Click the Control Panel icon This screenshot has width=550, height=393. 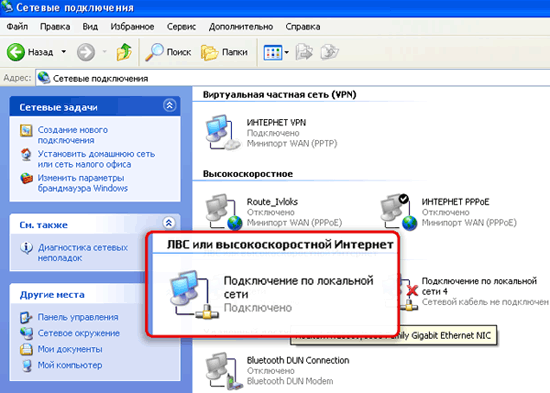tap(26, 317)
